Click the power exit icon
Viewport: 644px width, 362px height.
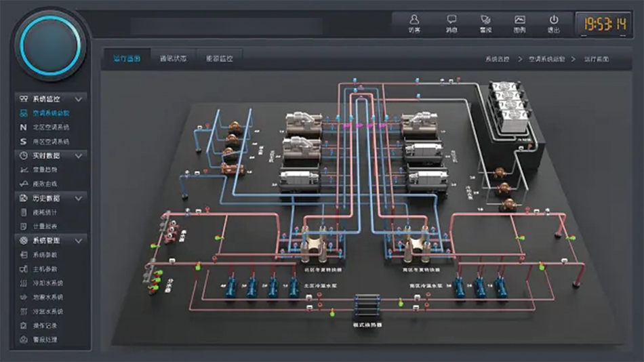pos(554,23)
